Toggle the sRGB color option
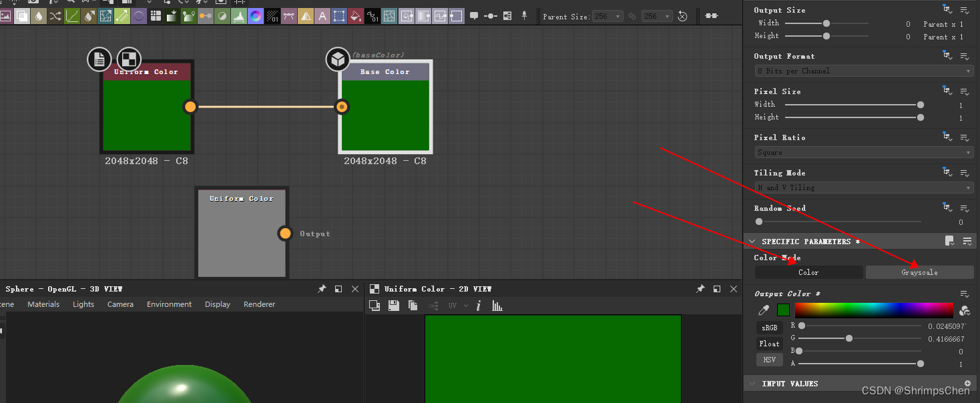Viewport: 980px width, 403px height. [770, 328]
